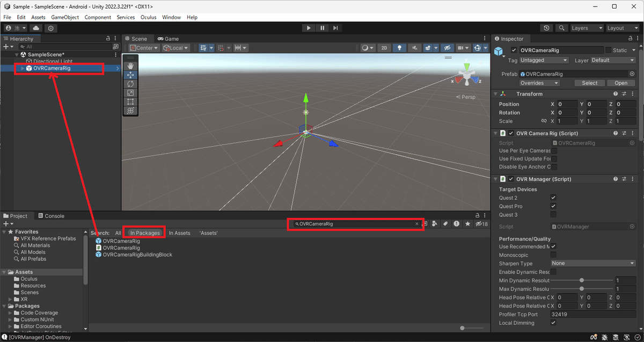Click the Pause button
644x342 pixels.
(x=322, y=28)
